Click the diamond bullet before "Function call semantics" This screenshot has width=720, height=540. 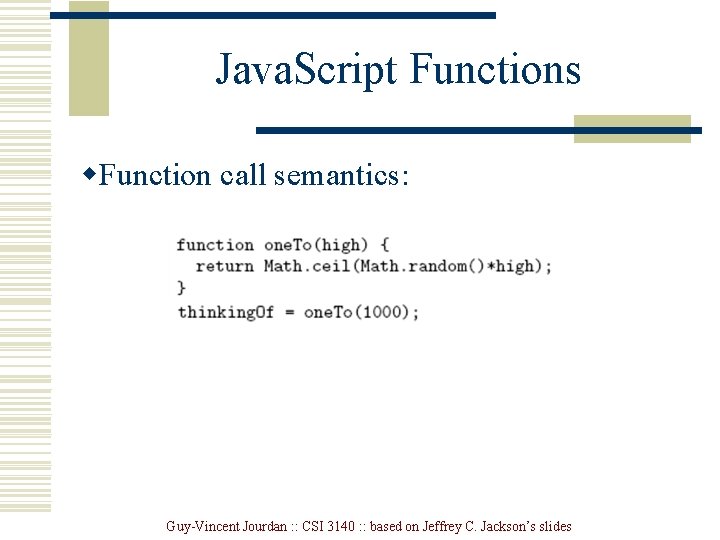pos(90,174)
